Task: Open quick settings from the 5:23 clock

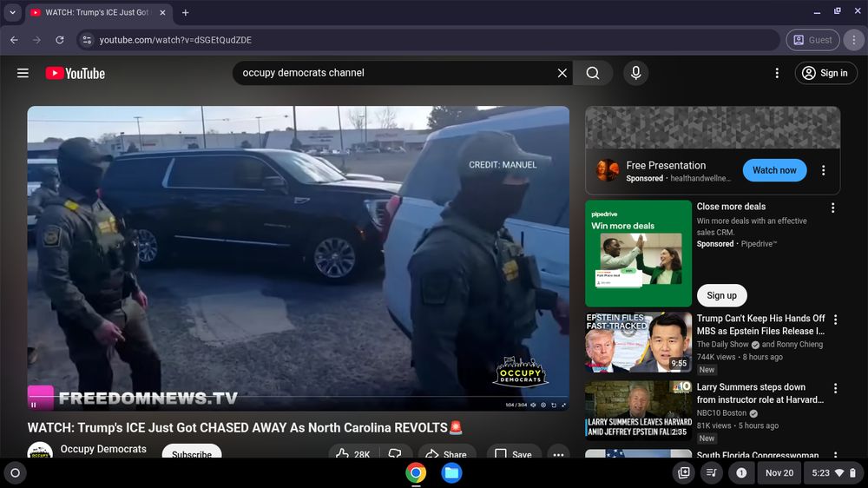Action: click(835, 473)
